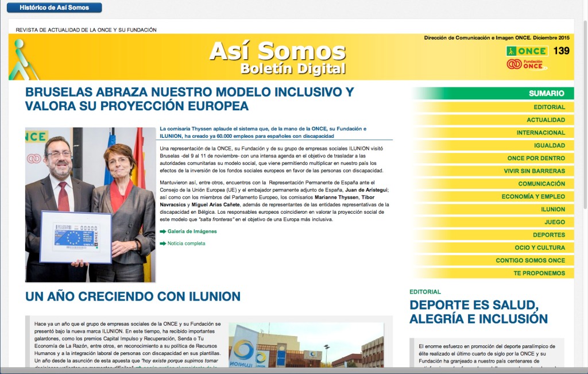Screen dimensions: 588x374
Task: Click the photo of two people holding coupon
Action: [x=90, y=205]
